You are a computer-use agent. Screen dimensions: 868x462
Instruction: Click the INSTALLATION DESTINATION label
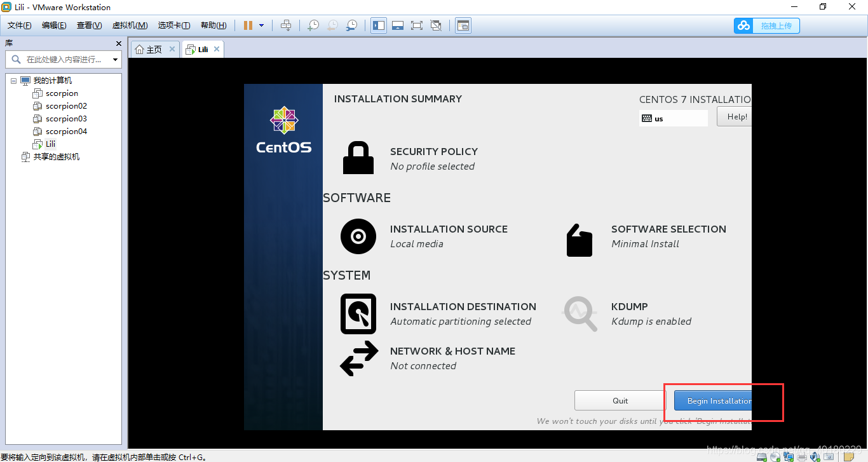[463, 307]
